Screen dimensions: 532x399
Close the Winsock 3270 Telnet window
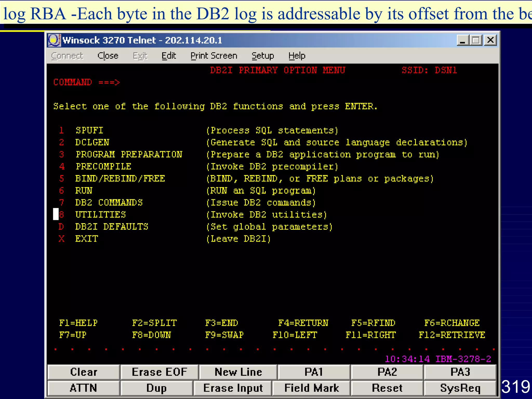click(x=490, y=40)
